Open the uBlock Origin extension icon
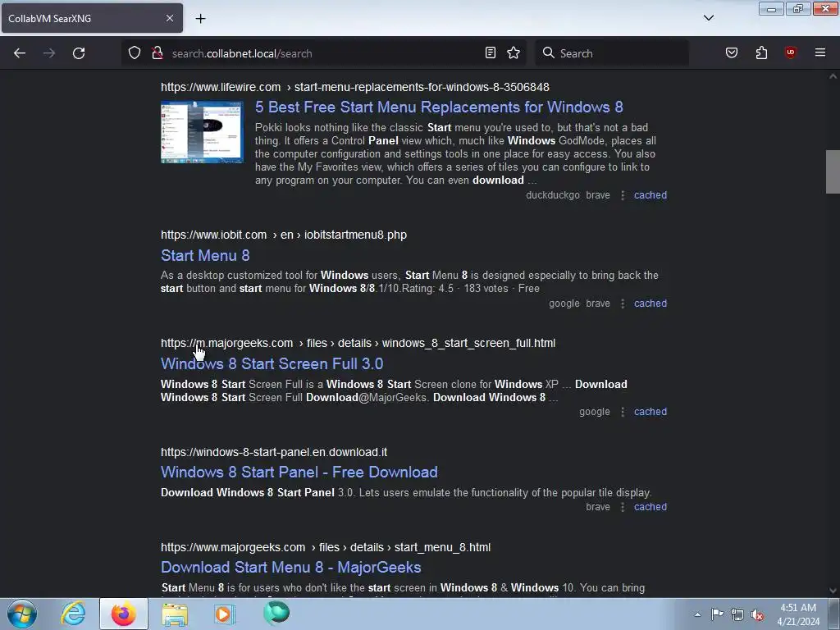Screen dimensions: 840x630 791,52
